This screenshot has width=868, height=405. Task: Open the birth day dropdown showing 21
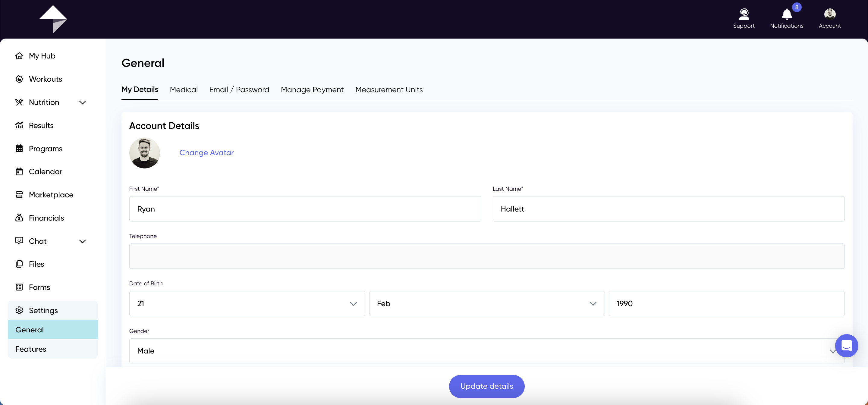[247, 303]
